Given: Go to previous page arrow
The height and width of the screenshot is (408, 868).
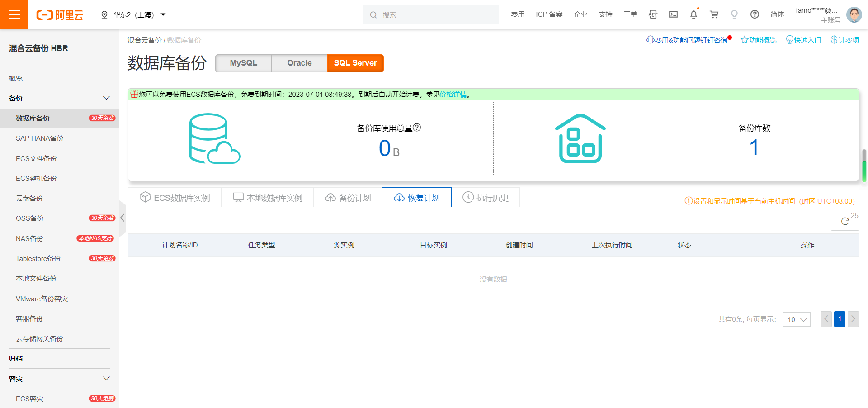Looking at the screenshot, I should 826,319.
